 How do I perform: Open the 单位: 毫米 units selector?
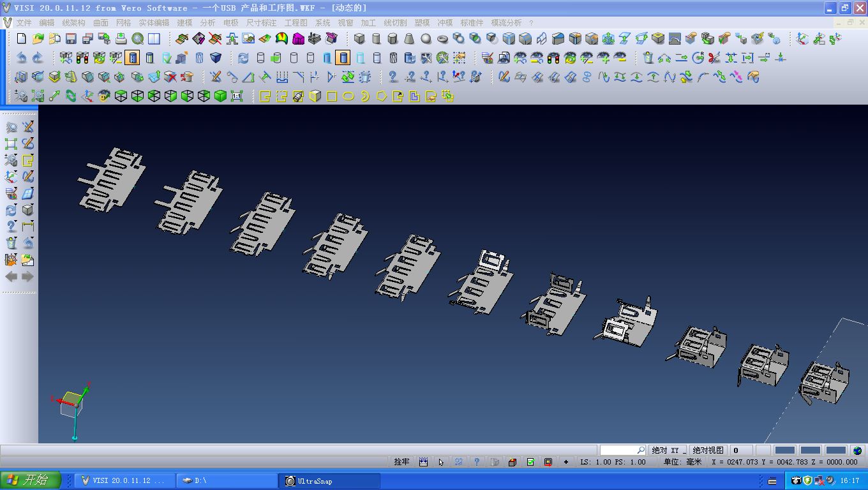coord(682,462)
